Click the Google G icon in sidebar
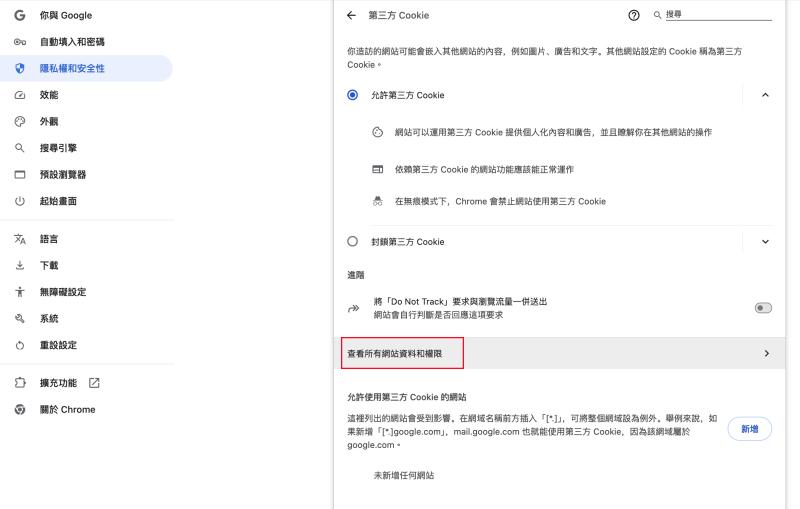 click(x=20, y=16)
